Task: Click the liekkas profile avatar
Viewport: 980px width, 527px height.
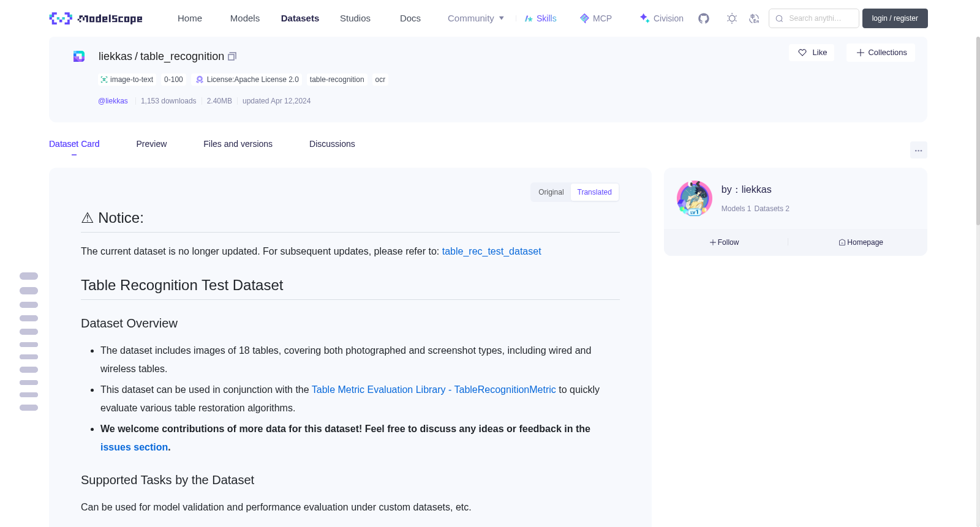Action: tap(694, 198)
